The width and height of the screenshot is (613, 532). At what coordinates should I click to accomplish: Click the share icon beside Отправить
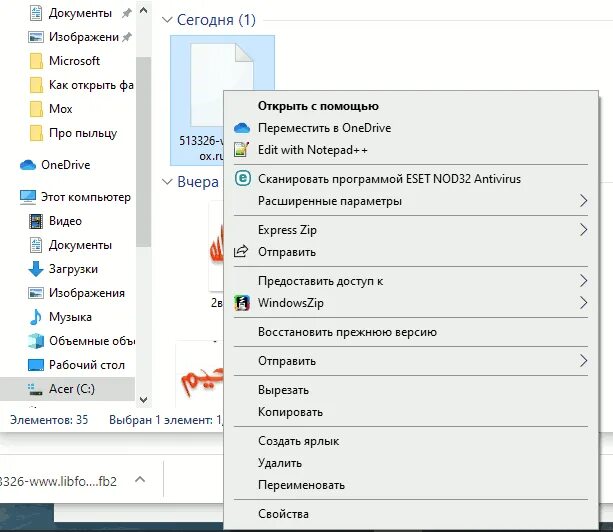241,251
